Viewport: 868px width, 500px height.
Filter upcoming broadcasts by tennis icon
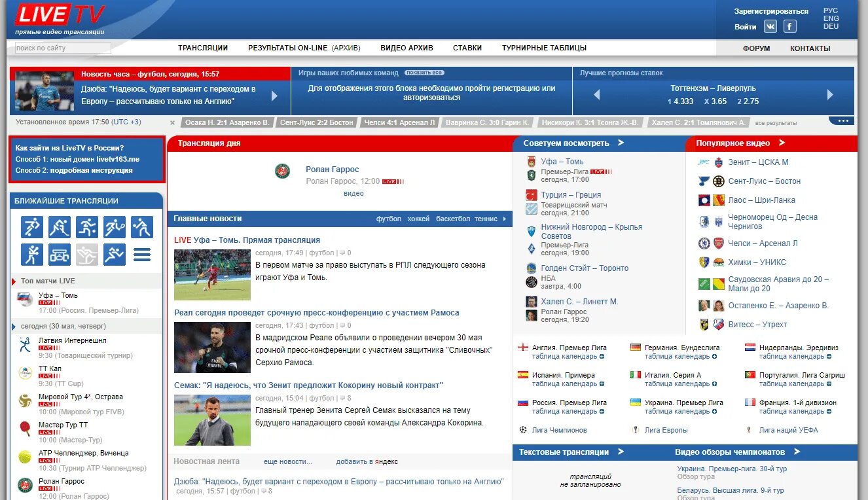click(115, 227)
